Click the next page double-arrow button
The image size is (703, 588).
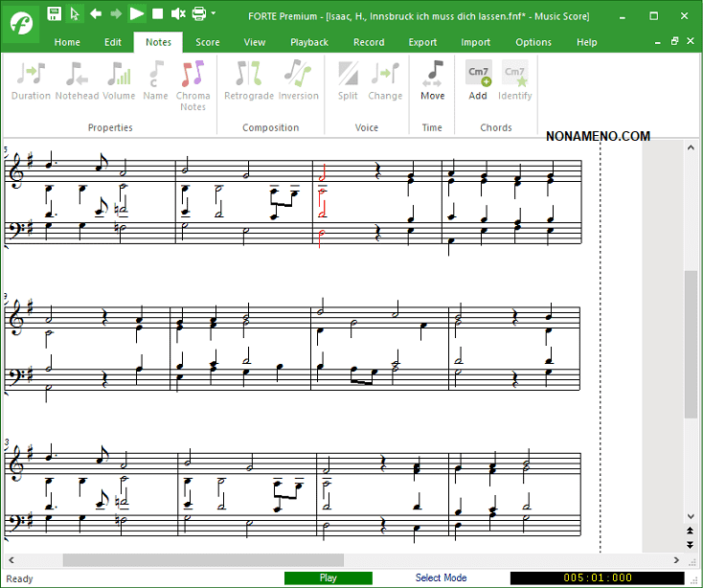pos(691,544)
